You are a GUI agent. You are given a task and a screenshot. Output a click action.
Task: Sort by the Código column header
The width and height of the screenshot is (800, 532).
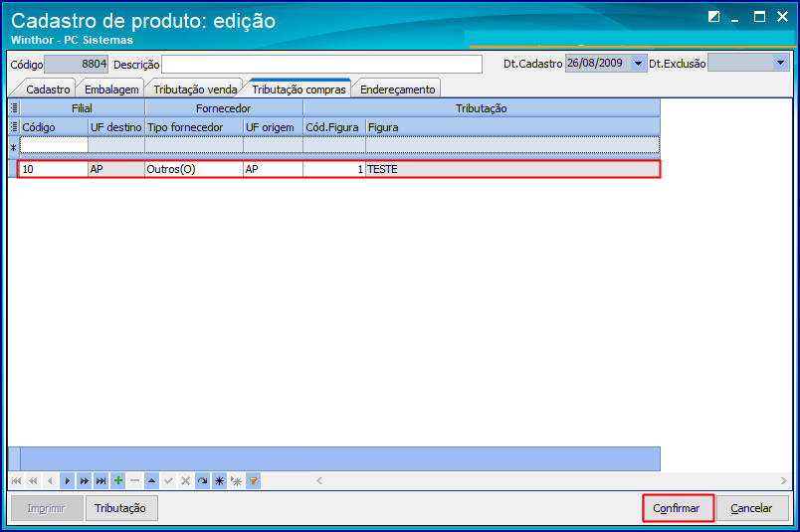tap(54, 127)
